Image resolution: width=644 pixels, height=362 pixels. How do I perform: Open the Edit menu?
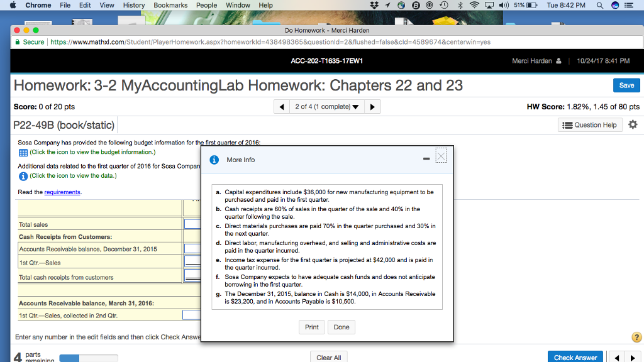[85, 5]
